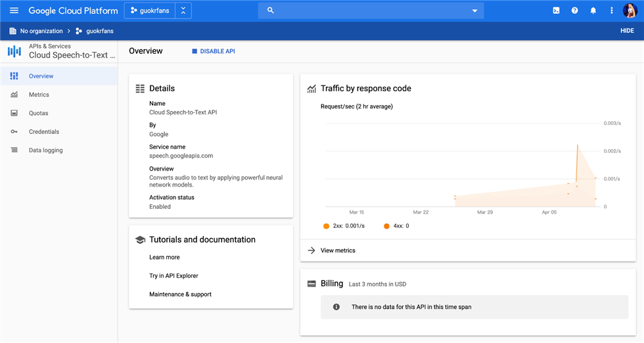Click the Details card grid icon
The image size is (644, 343).
(x=140, y=88)
